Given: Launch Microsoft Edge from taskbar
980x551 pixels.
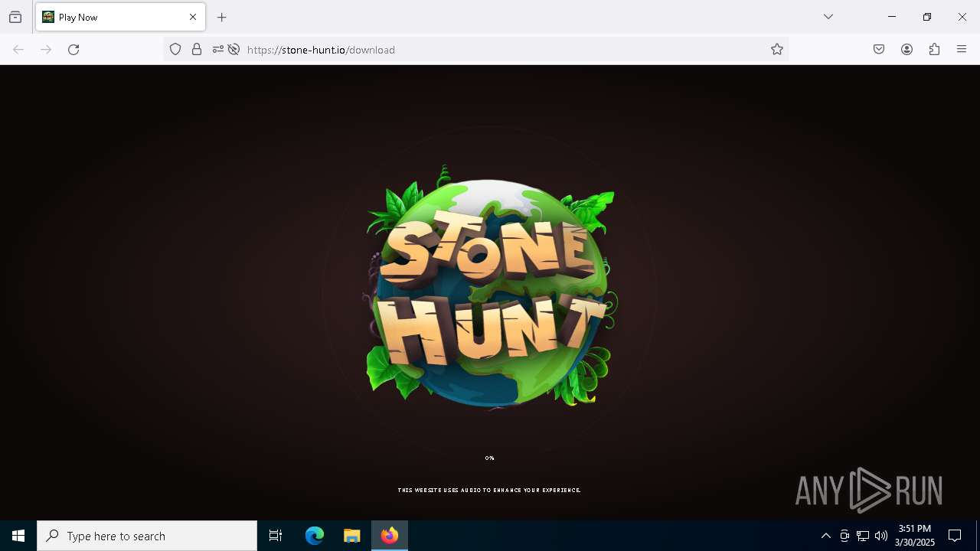Looking at the screenshot, I should (315, 536).
